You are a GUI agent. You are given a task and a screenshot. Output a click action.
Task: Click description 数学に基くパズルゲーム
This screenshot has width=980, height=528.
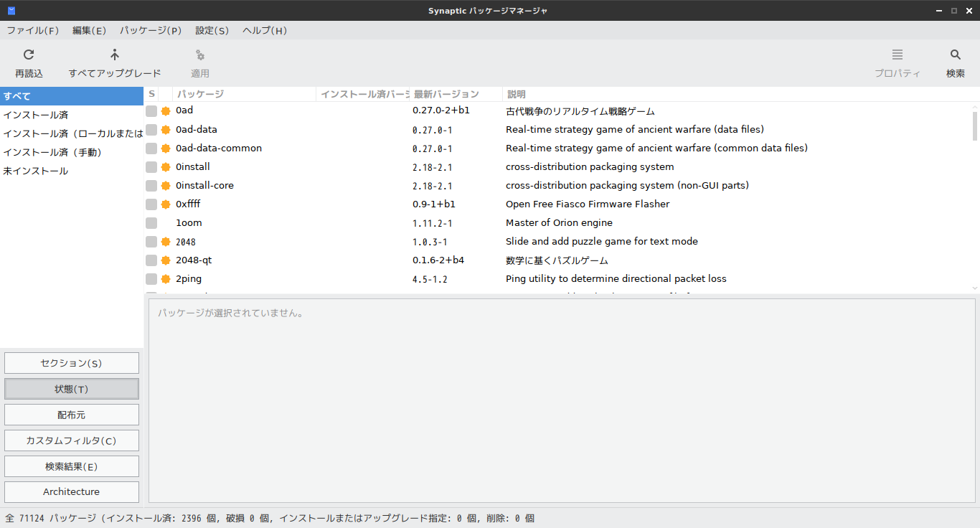click(x=557, y=260)
